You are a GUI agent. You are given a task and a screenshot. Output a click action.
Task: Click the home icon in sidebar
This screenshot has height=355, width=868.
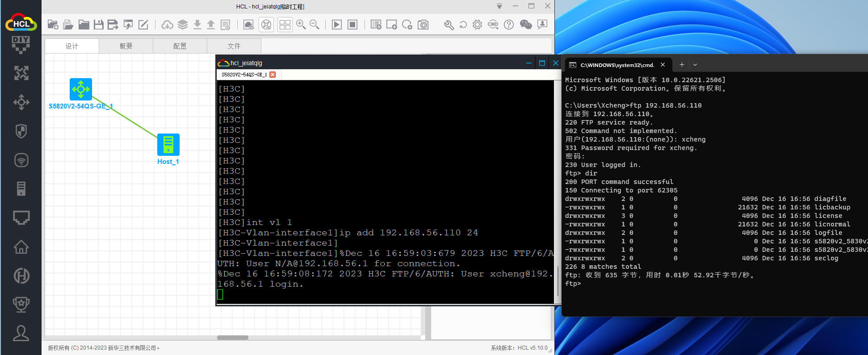coord(21,246)
